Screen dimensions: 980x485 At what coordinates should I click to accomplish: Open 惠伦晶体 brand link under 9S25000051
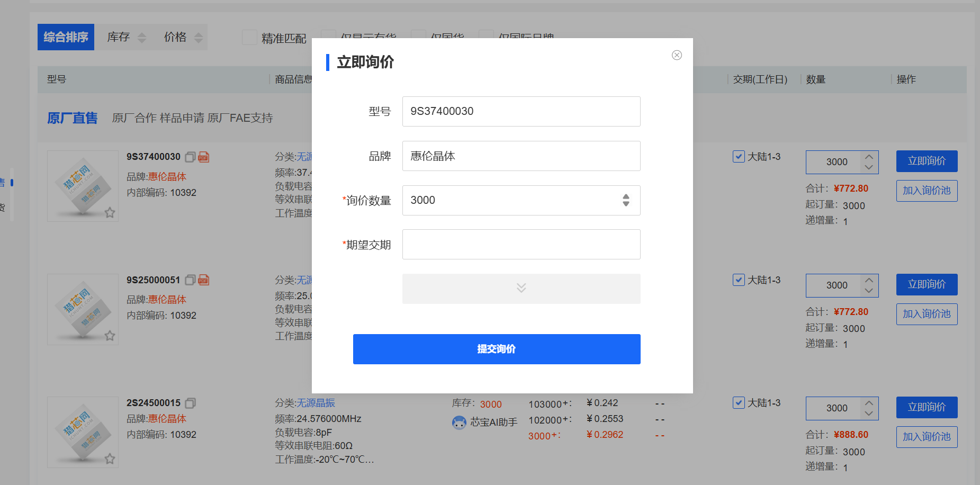167,300
